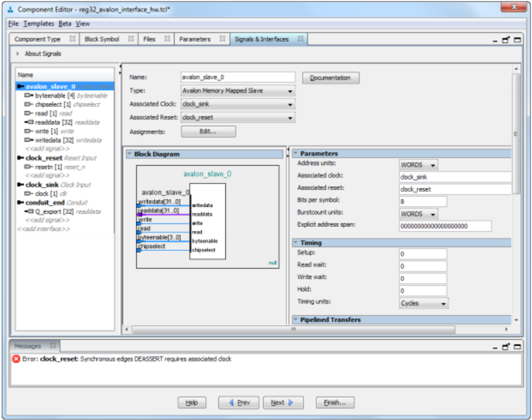Open the File menu
532x420 pixels.
tap(13, 23)
